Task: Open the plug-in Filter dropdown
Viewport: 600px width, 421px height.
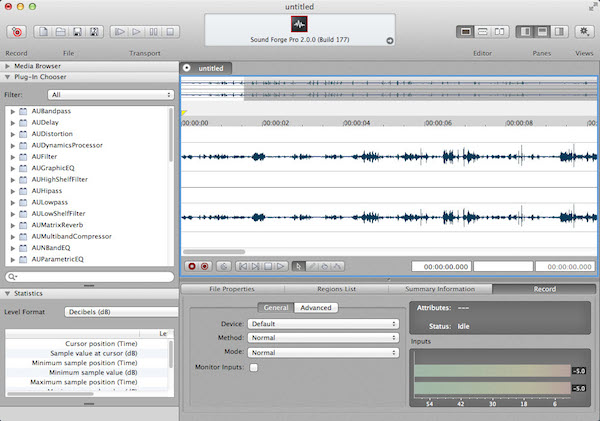Action: point(110,95)
